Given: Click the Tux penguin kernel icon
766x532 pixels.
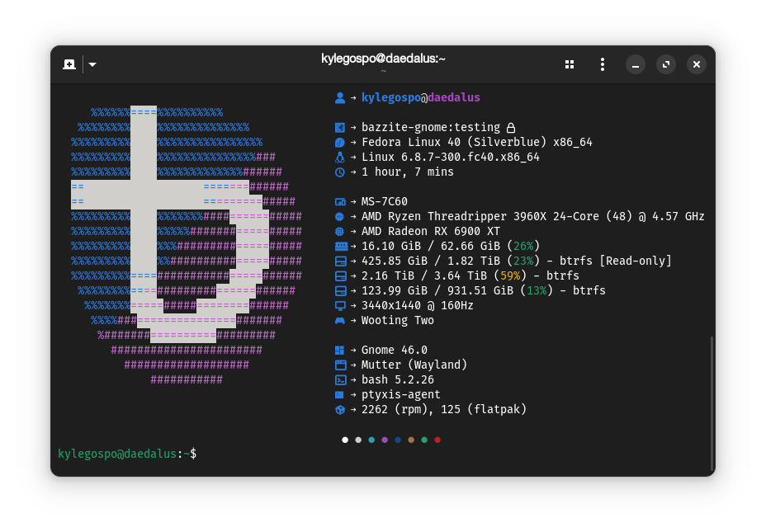Looking at the screenshot, I should (340, 158).
